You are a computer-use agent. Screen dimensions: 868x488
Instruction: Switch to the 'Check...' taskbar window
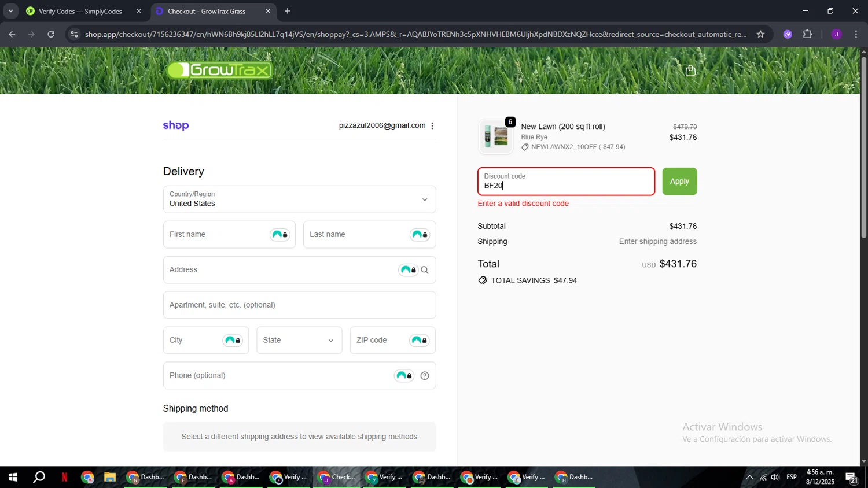337,478
